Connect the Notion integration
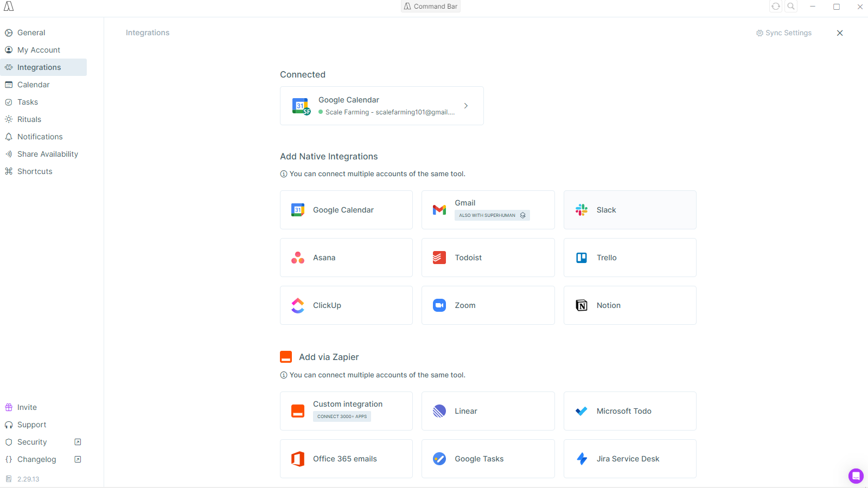868x488 pixels. tap(630, 305)
